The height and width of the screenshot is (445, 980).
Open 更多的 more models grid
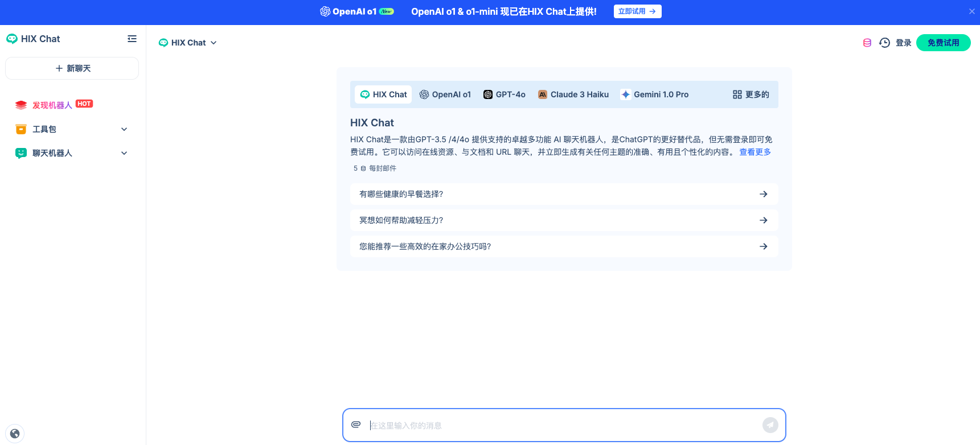pyautogui.click(x=751, y=94)
